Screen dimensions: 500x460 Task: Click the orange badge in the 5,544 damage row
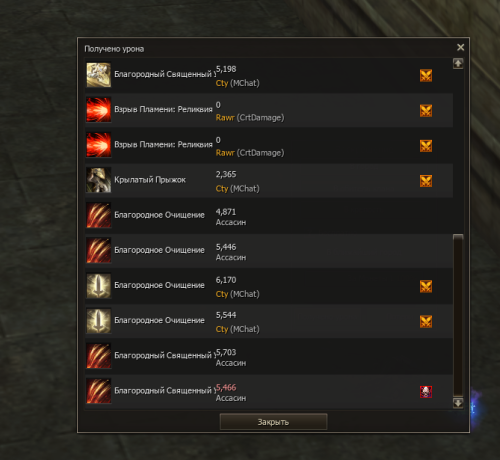click(426, 322)
